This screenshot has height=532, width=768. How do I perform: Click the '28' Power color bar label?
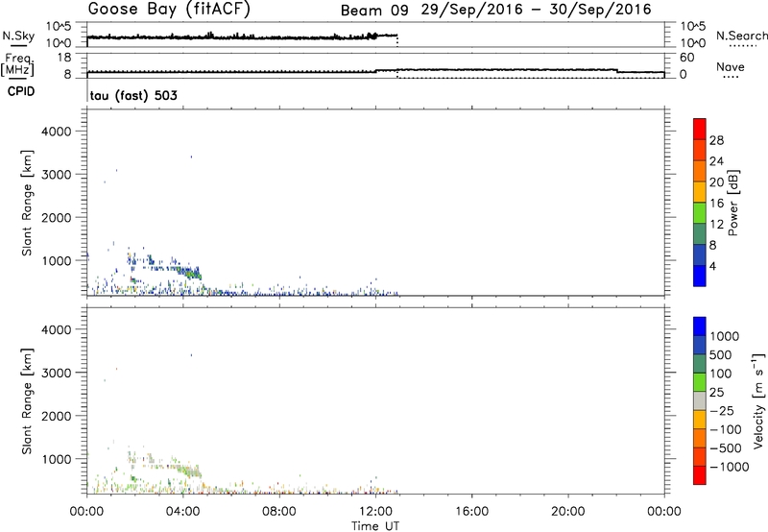tap(716, 140)
